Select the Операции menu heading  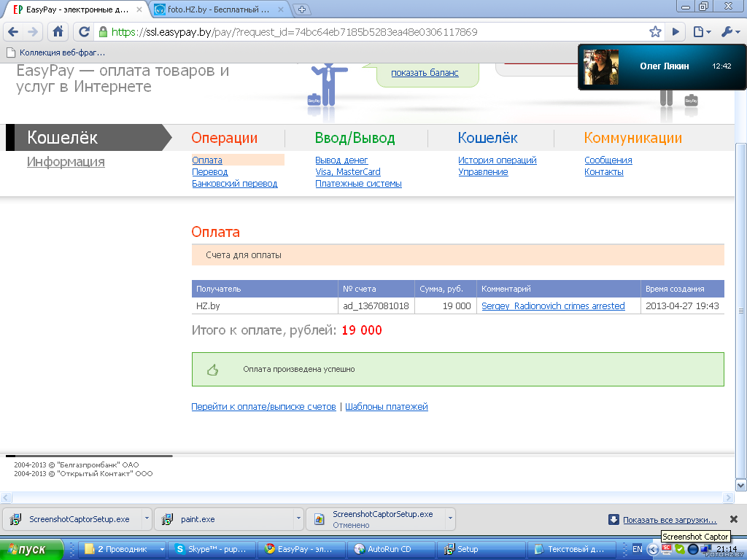[225, 138]
